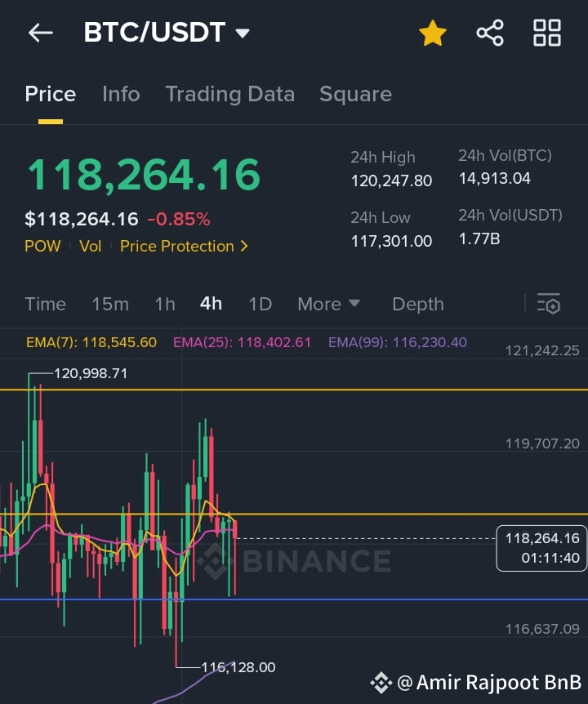Select the 1D chart interval
Viewport: 588px width, 704px height.
(261, 304)
